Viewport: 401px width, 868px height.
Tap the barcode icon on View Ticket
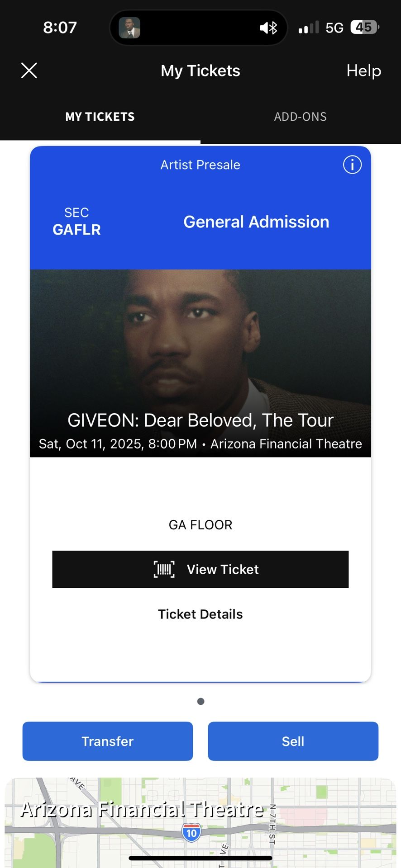pyautogui.click(x=164, y=569)
